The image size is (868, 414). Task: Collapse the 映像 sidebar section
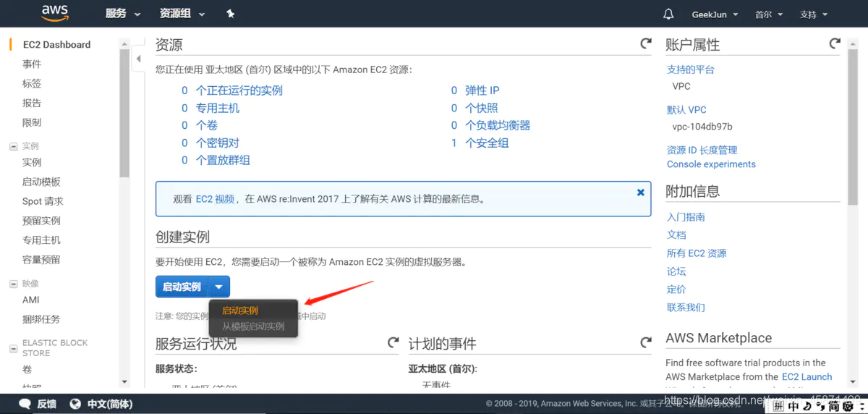point(13,284)
